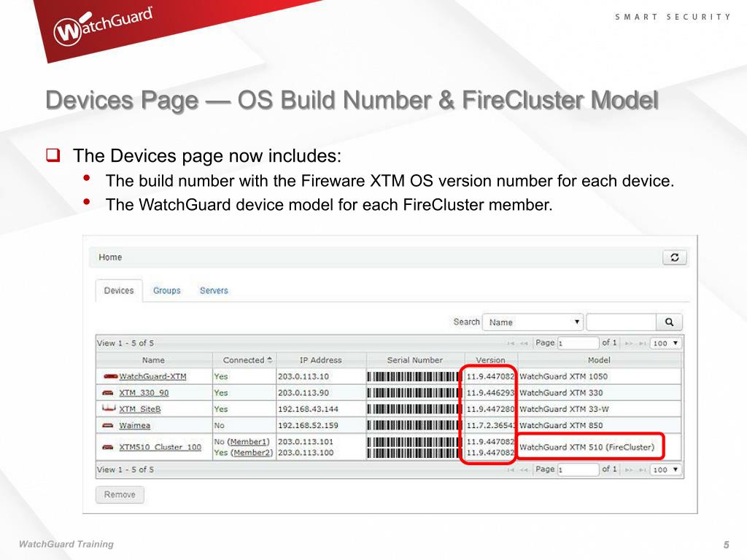Screen dimensions: 747x560
Task: Open the Waimea device link
Action: coord(134,426)
